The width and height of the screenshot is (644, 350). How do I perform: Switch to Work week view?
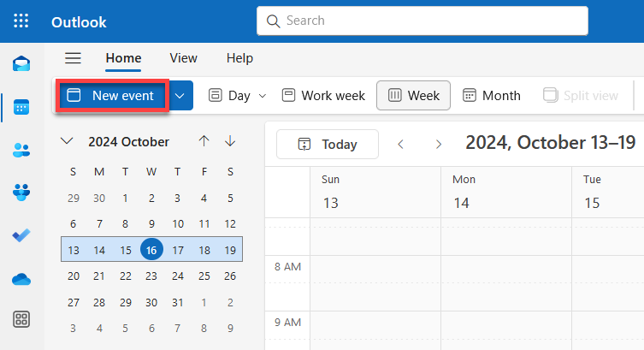(x=323, y=95)
